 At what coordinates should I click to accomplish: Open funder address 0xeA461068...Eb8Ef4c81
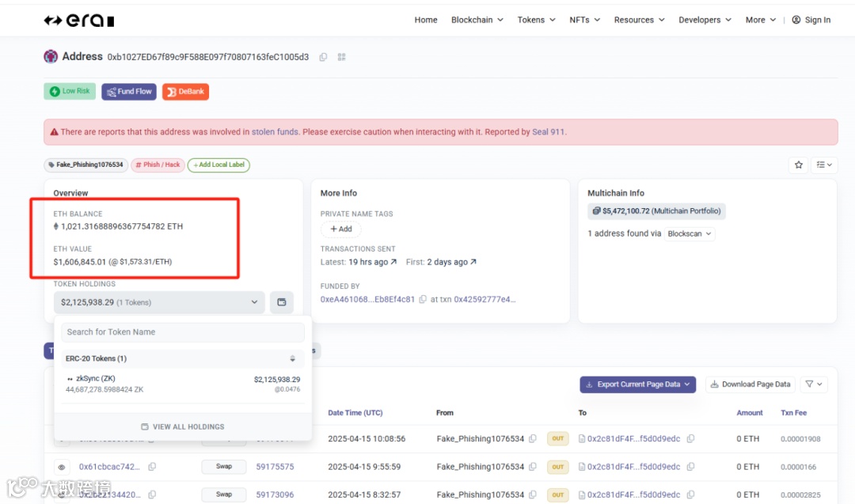pyautogui.click(x=367, y=299)
